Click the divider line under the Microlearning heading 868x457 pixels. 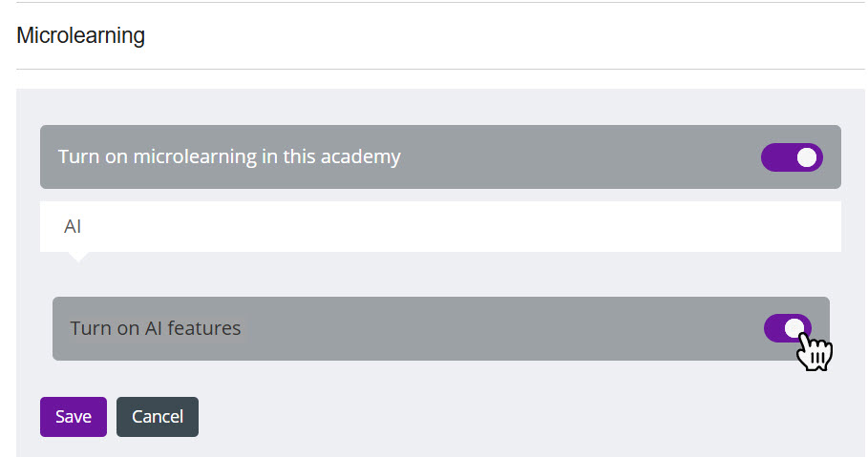coord(439,69)
